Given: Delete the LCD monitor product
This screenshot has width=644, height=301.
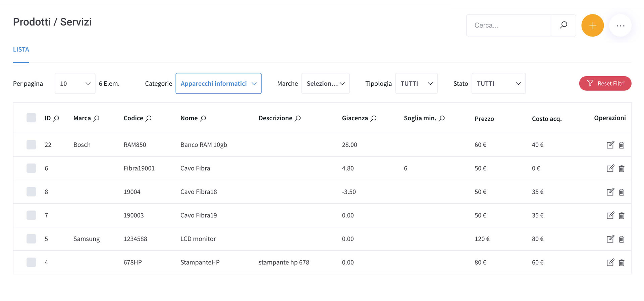Looking at the screenshot, I should (622, 239).
